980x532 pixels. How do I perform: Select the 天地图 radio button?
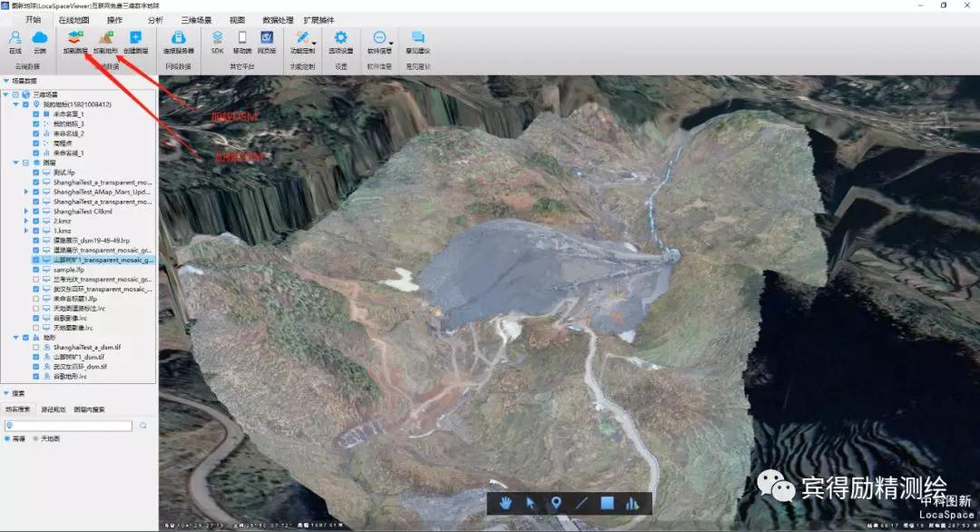click(x=36, y=438)
